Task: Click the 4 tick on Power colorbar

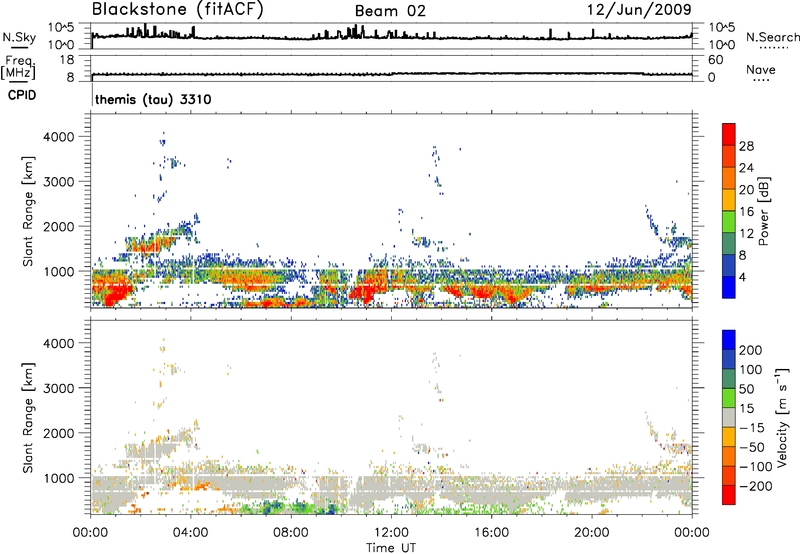Action: coord(743,278)
